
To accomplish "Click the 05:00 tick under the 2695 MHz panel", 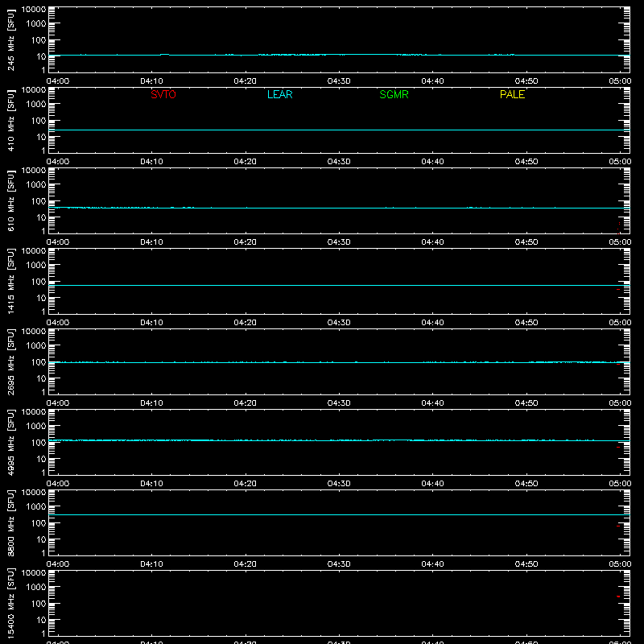I will coord(620,403).
